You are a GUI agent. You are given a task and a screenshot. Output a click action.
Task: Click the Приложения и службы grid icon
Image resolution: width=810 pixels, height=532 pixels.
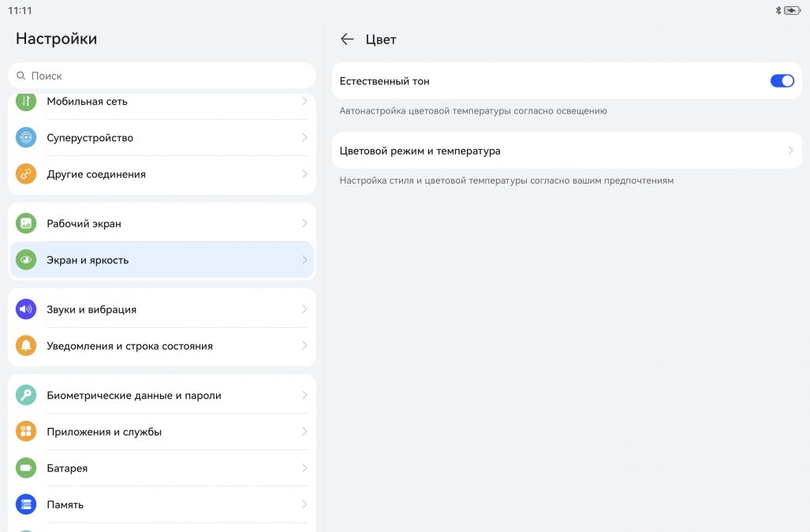pyautogui.click(x=26, y=432)
